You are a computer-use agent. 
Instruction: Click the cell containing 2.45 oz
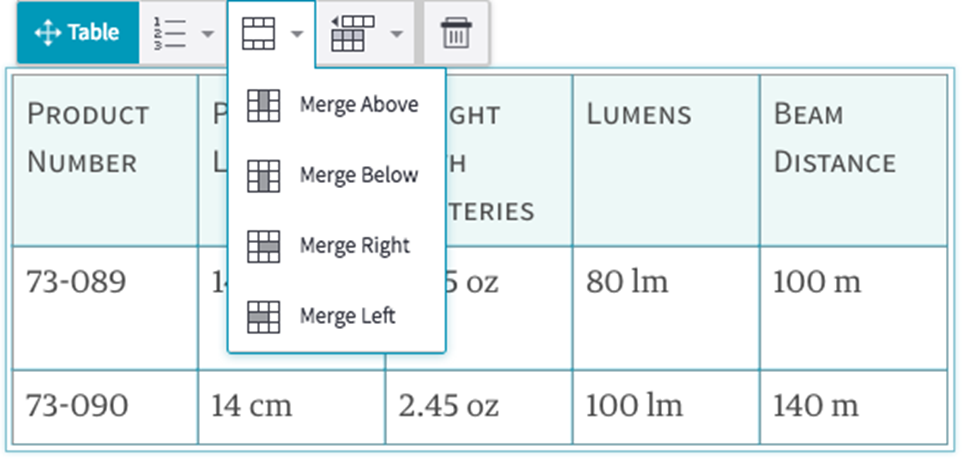pyautogui.click(x=478, y=406)
